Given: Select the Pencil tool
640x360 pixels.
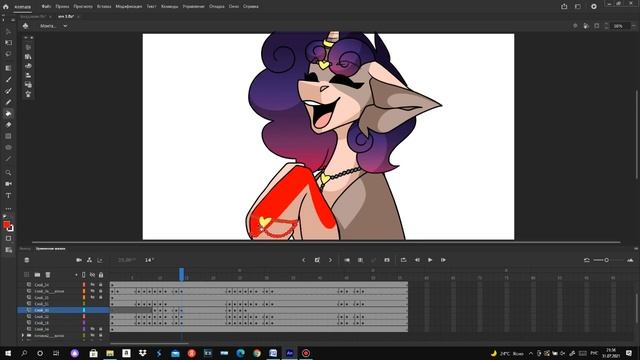Looking at the screenshot, I should point(8,102).
